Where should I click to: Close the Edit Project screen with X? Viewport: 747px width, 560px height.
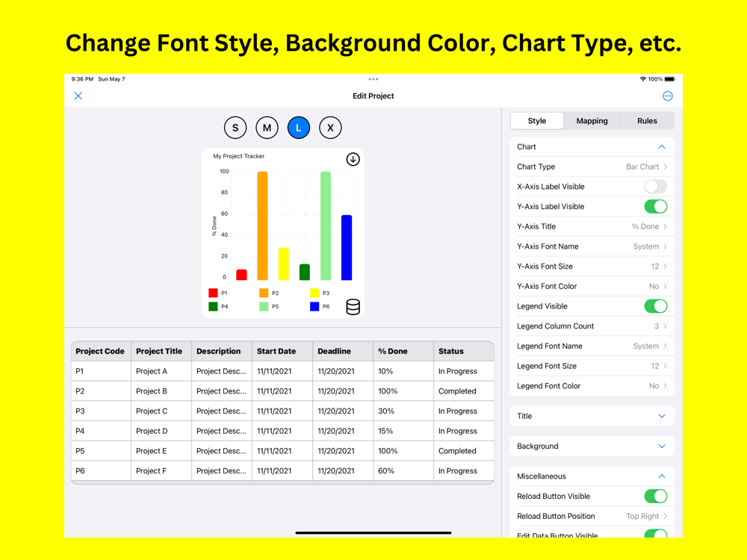pos(78,96)
